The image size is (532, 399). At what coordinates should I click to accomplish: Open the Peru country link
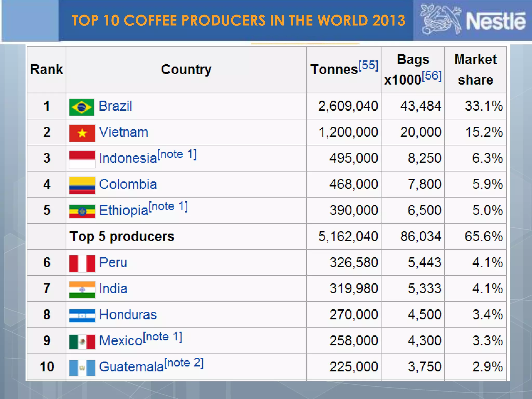tap(113, 262)
